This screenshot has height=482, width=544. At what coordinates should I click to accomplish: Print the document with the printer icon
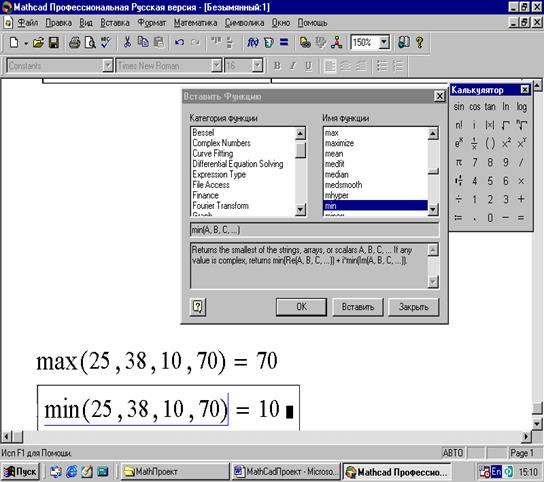74,43
